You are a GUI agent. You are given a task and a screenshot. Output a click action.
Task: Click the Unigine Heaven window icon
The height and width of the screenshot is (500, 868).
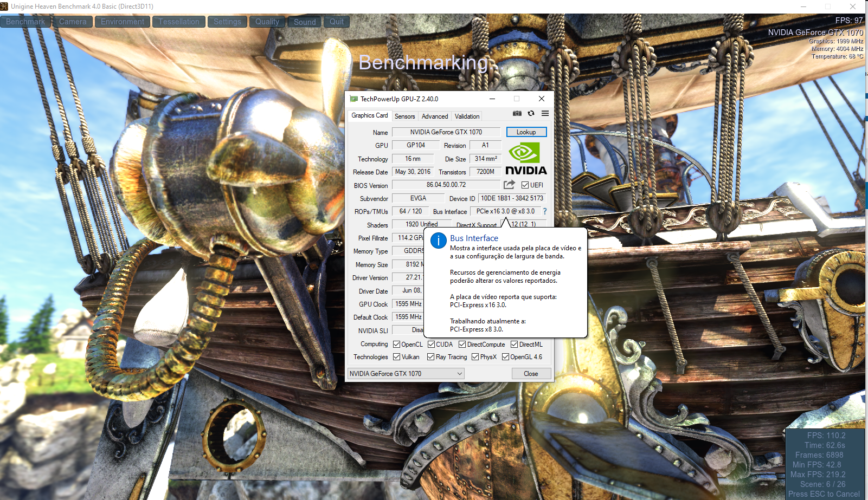[x=4, y=7]
